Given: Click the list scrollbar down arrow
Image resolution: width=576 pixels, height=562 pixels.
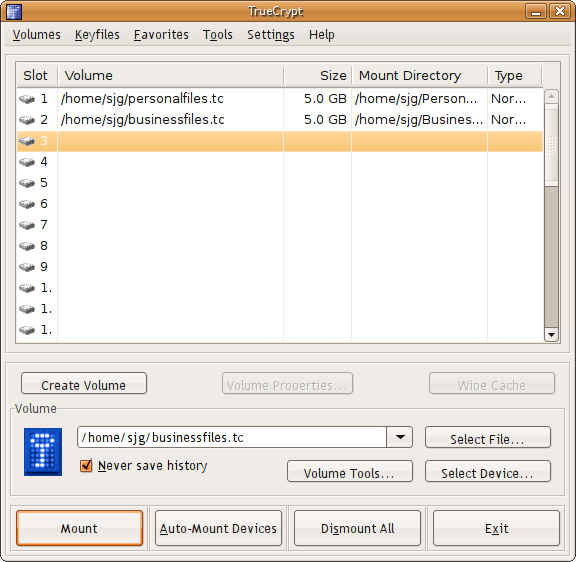Looking at the screenshot, I should pos(551,335).
